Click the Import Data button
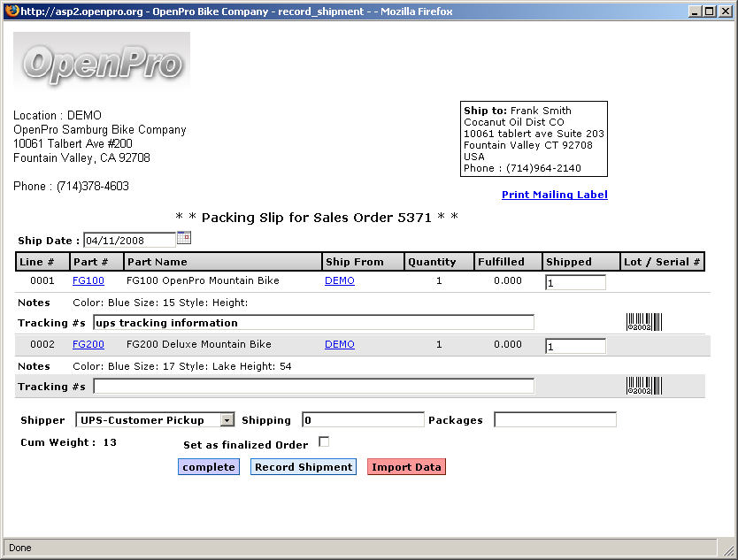Image resolution: width=738 pixels, height=560 pixels. click(406, 467)
